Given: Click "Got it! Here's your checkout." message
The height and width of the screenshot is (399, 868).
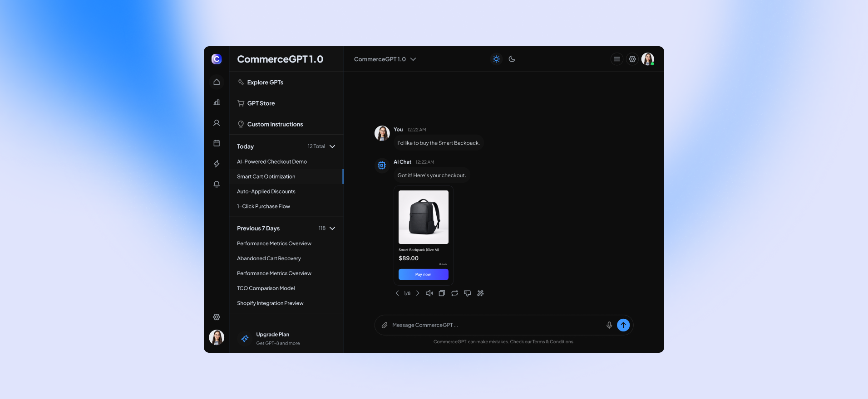Looking at the screenshot, I should pyautogui.click(x=432, y=175).
